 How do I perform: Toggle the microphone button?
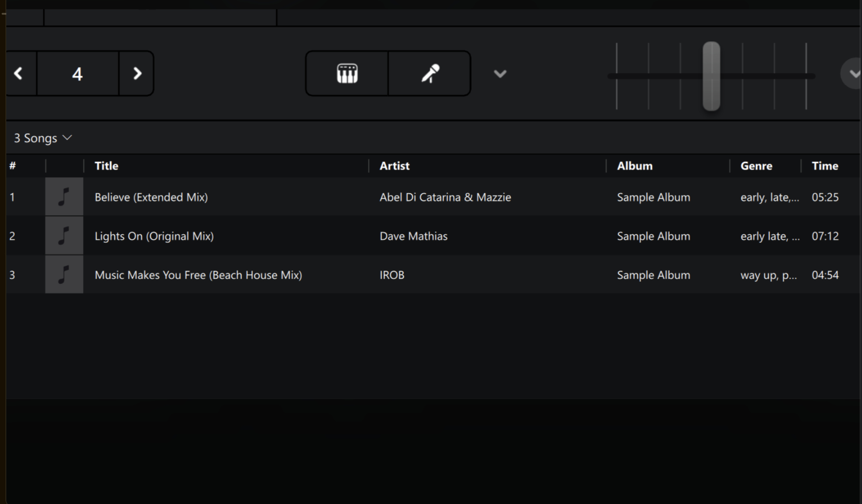pyautogui.click(x=430, y=74)
